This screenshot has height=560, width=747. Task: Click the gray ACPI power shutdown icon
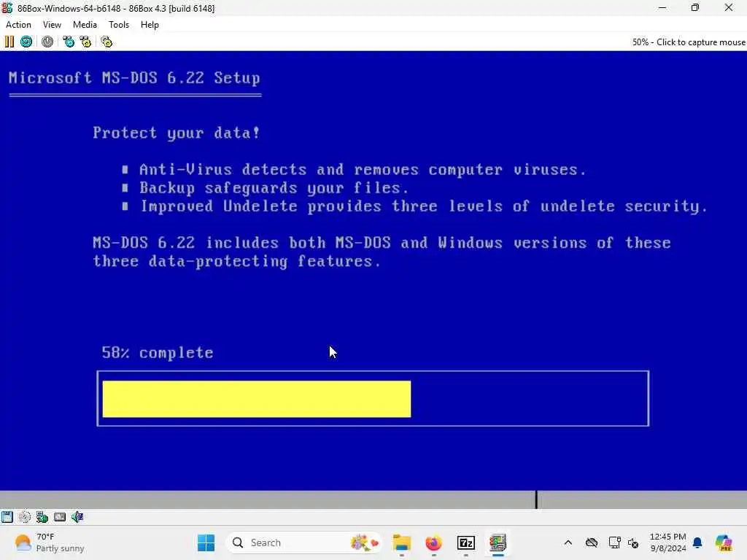pyautogui.click(x=47, y=42)
